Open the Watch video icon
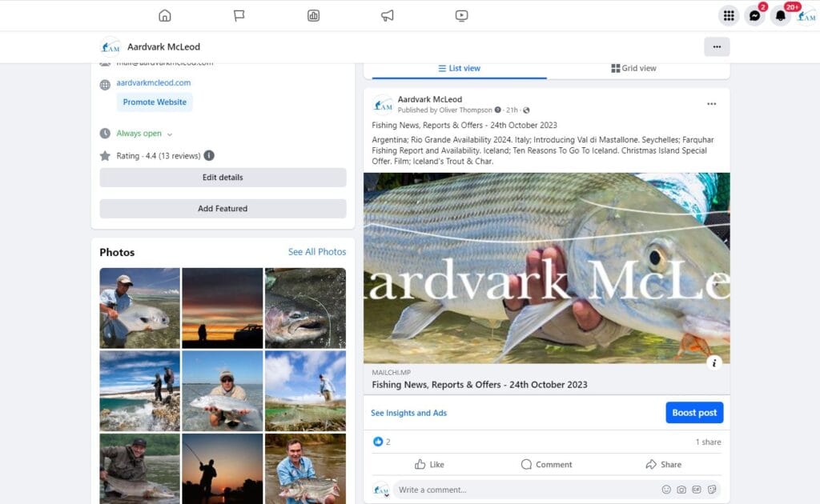Screen dimensions: 820x504 pos(462,16)
